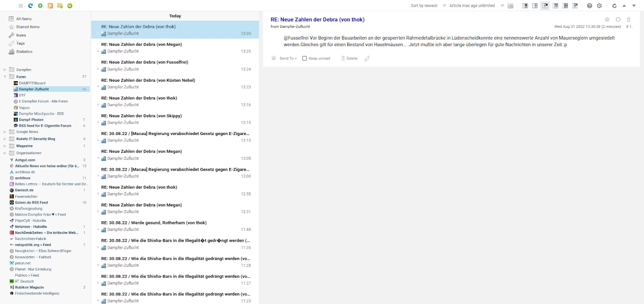Select the Golem.de RSS Feed

point(31,202)
